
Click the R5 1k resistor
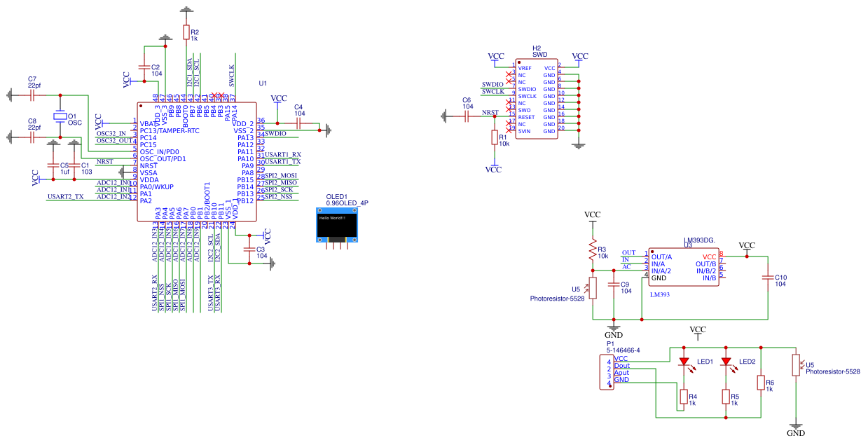click(x=726, y=397)
